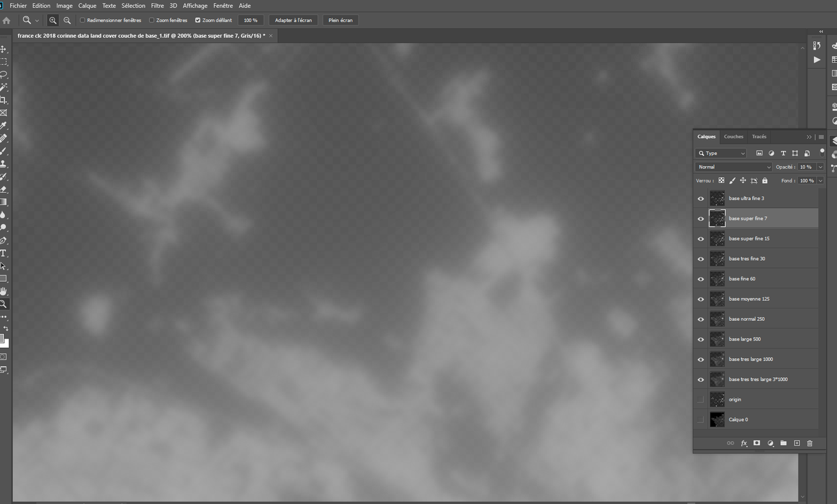837x504 pixels.
Task: Hide the base ultra fine 3 layer
Action: coord(701,199)
